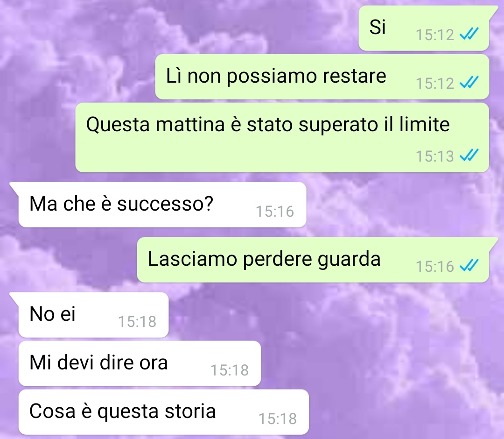The image size is (504, 439).
Task: Click the 15:18 timestamp on "No ei"
Action: point(137,322)
